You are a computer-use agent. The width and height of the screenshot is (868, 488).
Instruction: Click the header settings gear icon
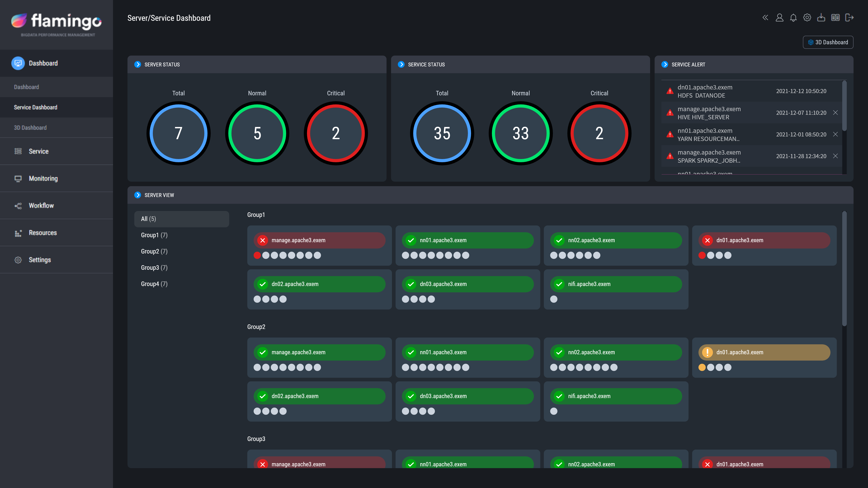(807, 18)
